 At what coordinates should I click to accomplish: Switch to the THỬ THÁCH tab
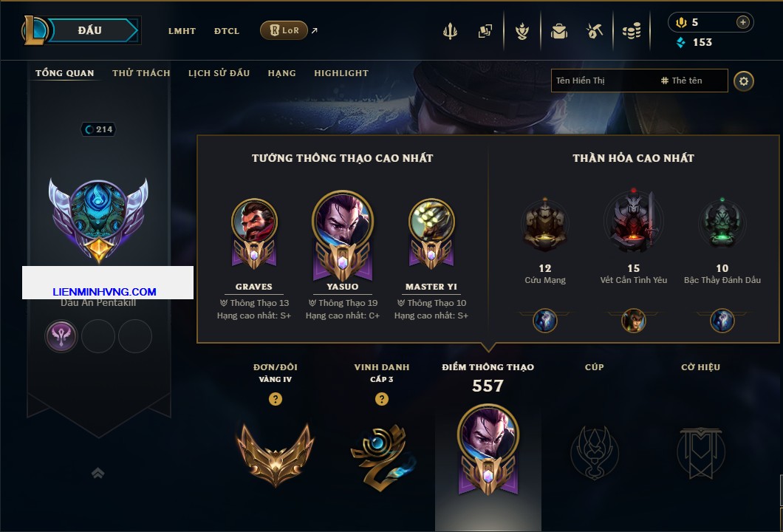[x=141, y=73]
